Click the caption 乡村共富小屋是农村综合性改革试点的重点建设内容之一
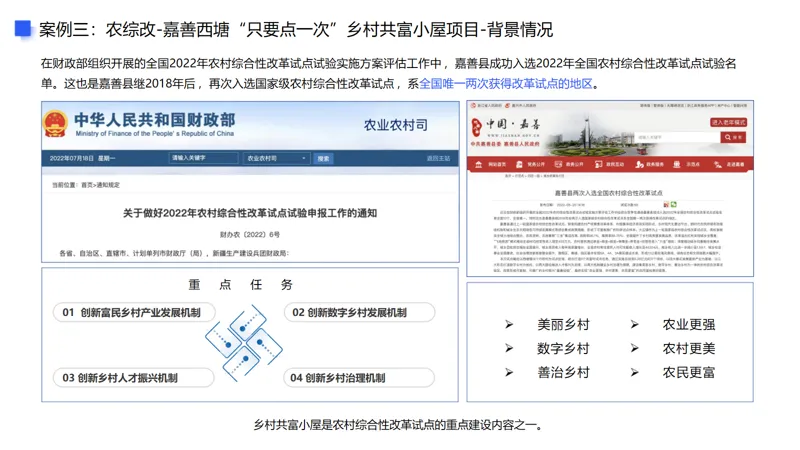The width and height of the screenshot is (800, 450). tap(398, 424)
